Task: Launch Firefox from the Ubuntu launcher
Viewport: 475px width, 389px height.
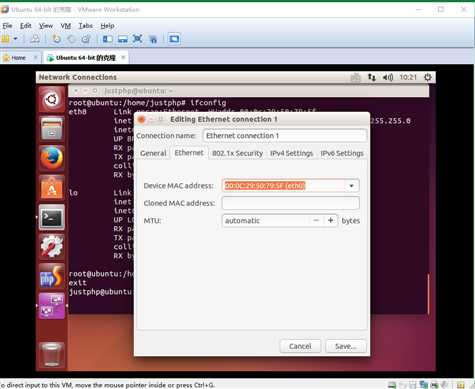Action: (52, 158)
